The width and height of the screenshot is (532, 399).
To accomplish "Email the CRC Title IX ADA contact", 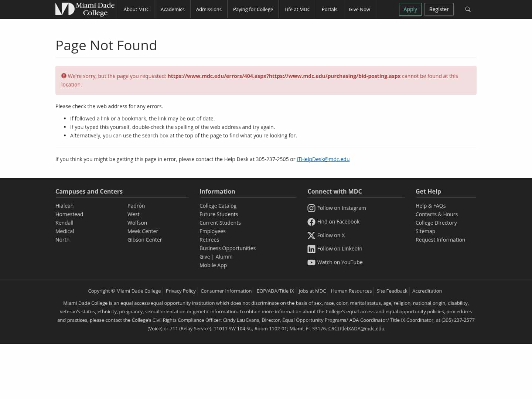I will click(356, 328).
